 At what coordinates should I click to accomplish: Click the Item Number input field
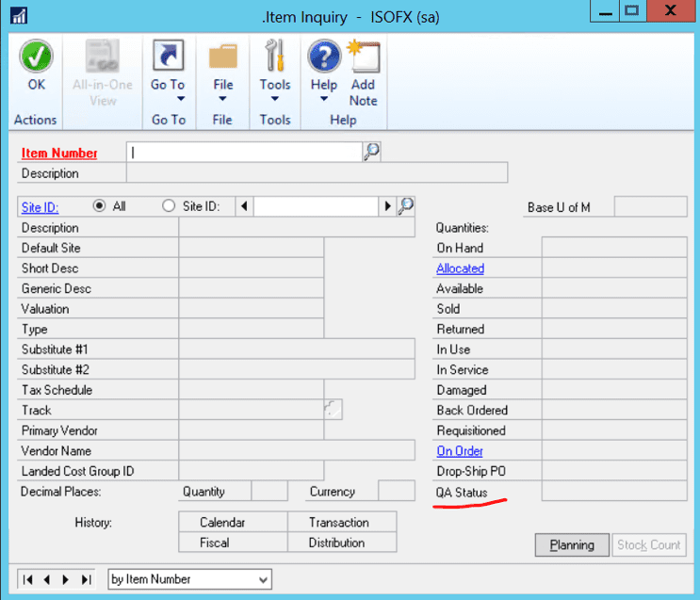click(245, 152)
